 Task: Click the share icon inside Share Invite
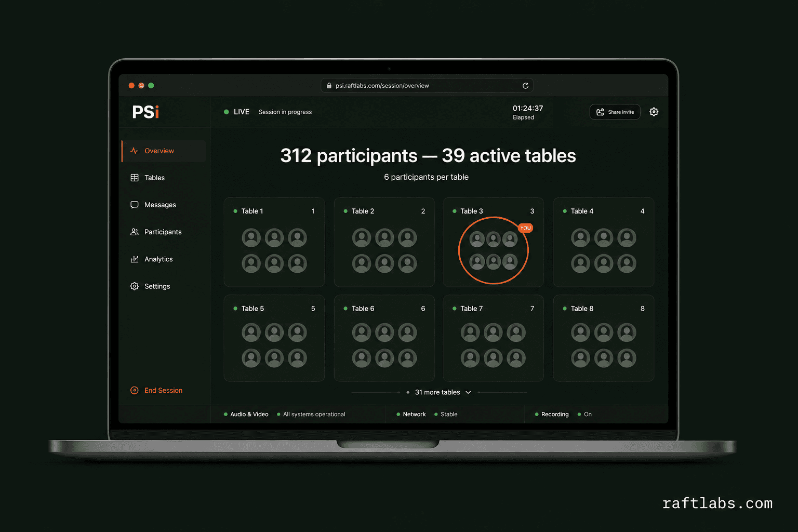pos(600,112)
